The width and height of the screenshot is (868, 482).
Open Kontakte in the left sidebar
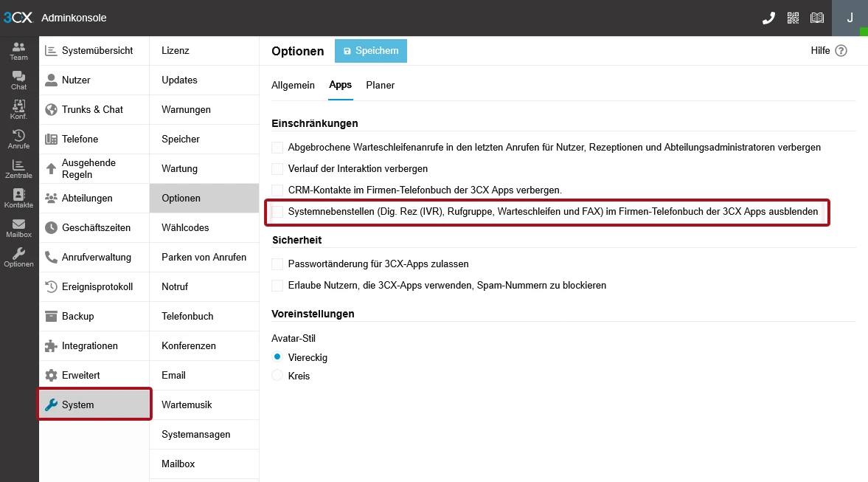click(19, 199)
